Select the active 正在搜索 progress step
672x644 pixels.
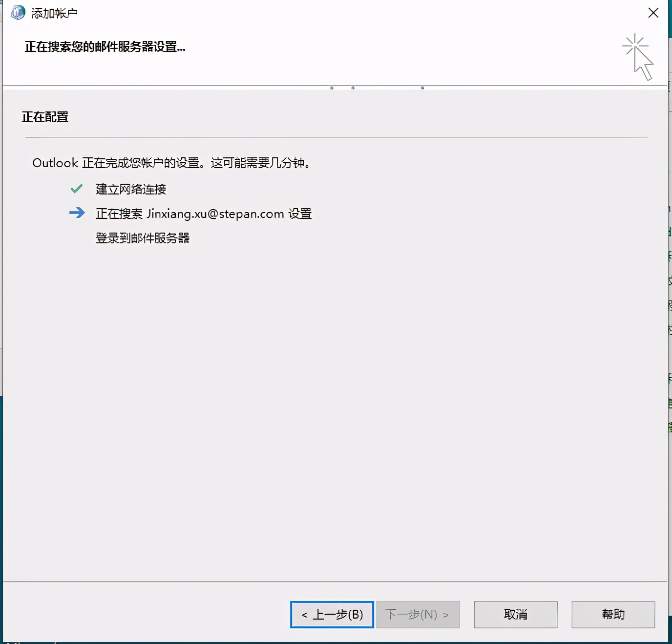204,214
